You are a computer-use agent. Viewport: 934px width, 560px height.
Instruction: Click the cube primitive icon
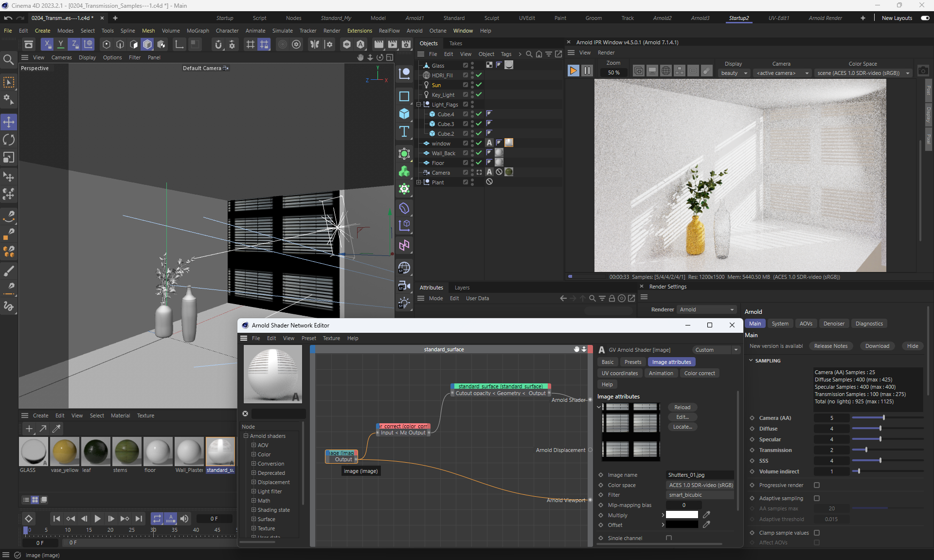[x=404, y=114]
